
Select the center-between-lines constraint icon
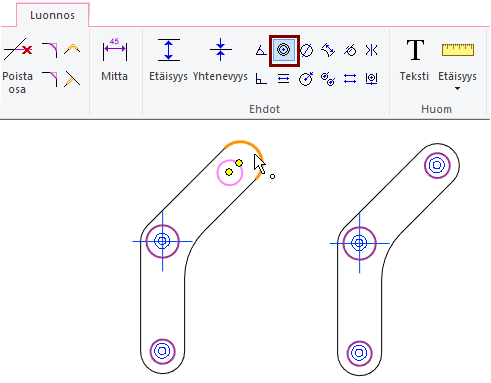[371, 79]
